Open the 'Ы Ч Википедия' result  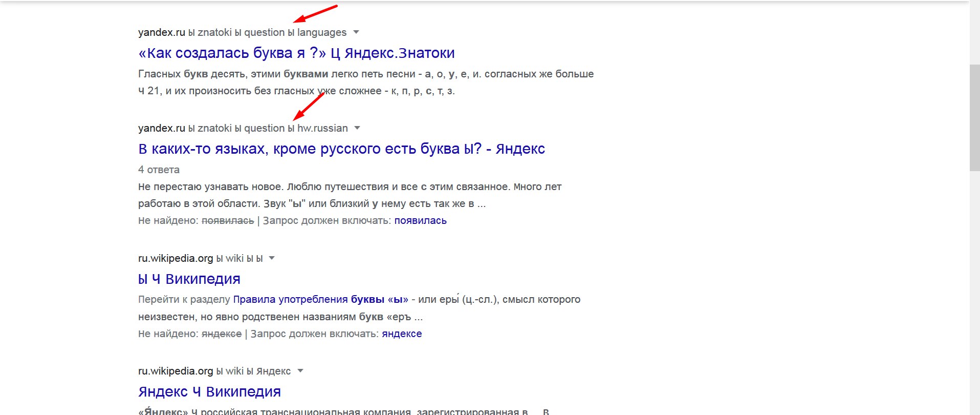tap(189, 279)
